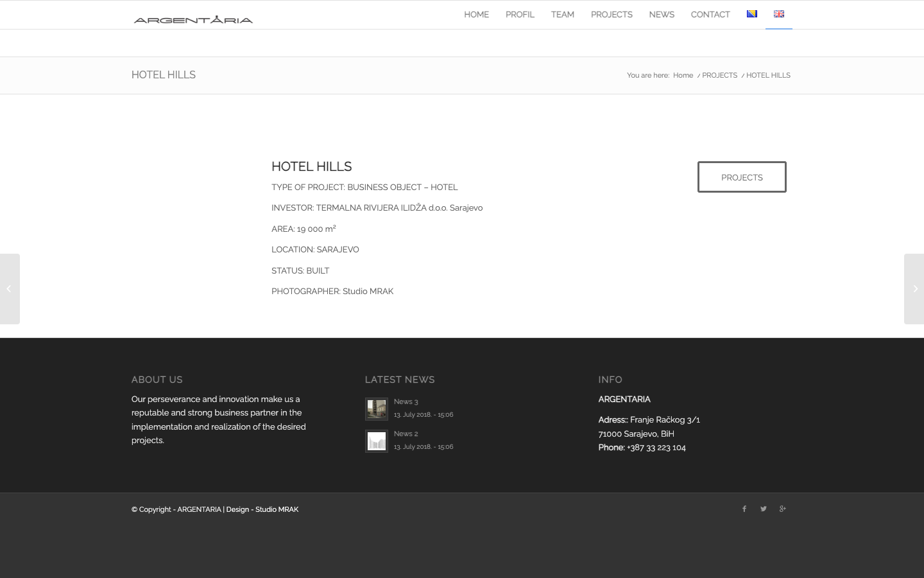Open the Facebook footer icon

pyautogui.click(x=744, y=509)
